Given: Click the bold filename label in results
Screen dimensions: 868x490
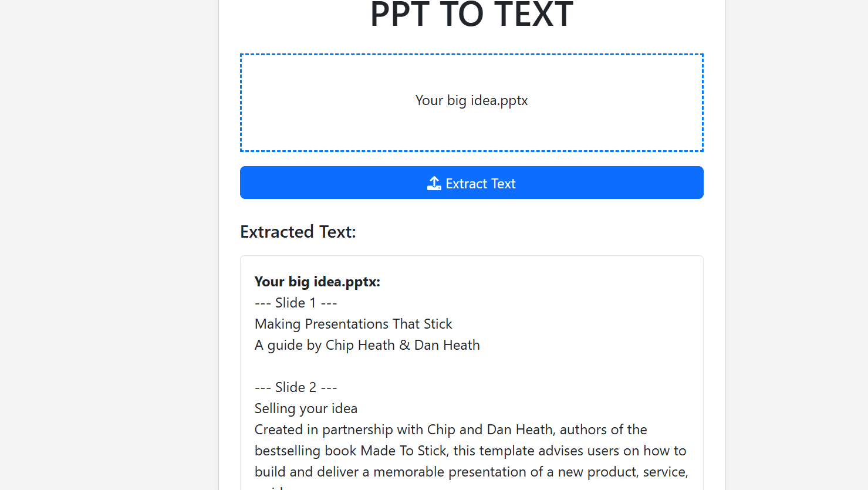Looking at the screenshot, I should pyautogui.click(x=317, y=282).
